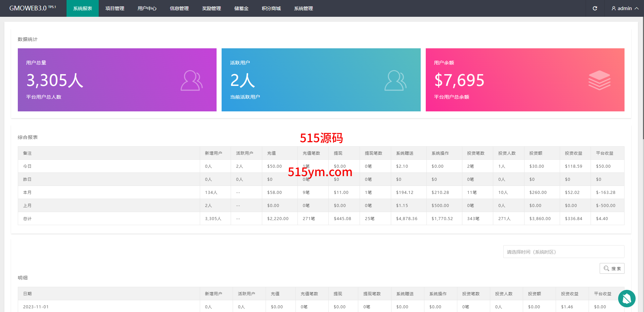The image size is (644, 312).
Task: Click the muted bell floating icon
Action: 627,298
